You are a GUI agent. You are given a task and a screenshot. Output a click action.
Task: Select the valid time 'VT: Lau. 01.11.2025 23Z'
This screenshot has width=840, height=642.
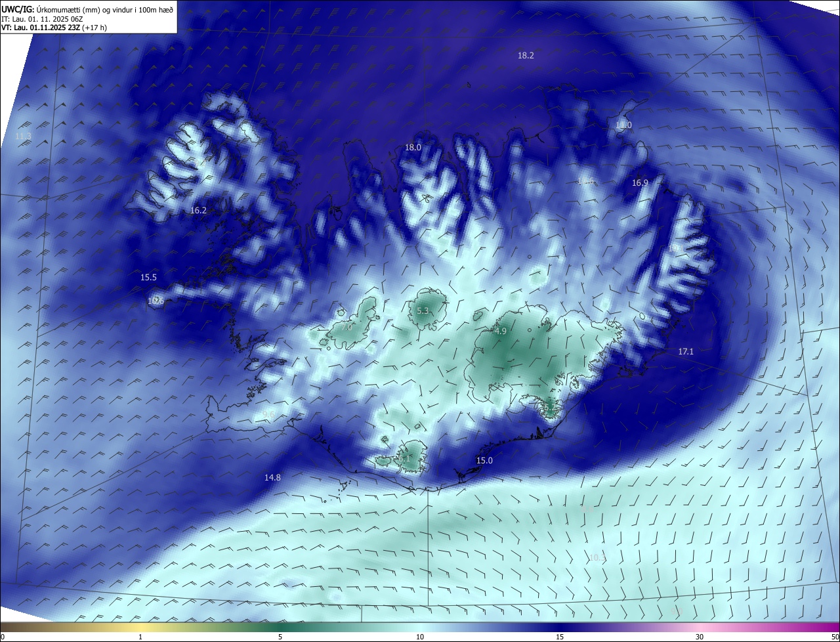pyautogui.click(x=39, y=28)
